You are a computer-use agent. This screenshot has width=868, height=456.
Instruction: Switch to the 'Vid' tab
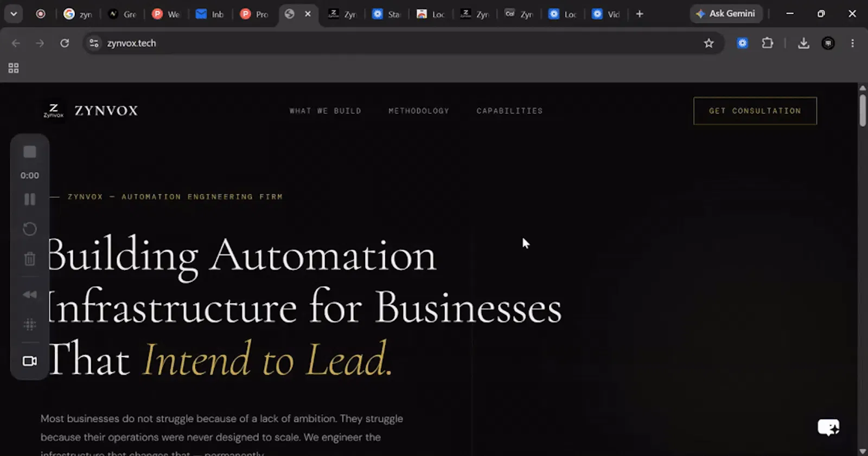(x=605, y=14)
